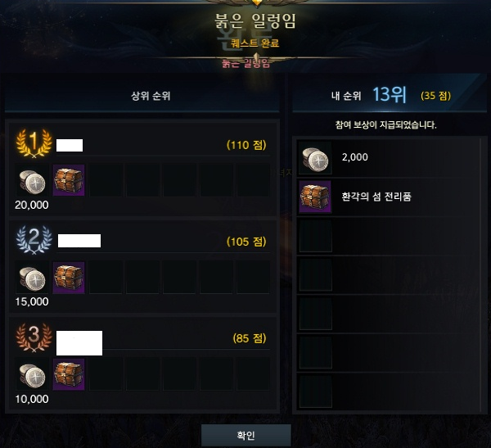Select the second place silver laurel badge
The height and width of the screenshot is (448, 491).
click(34, 239)
